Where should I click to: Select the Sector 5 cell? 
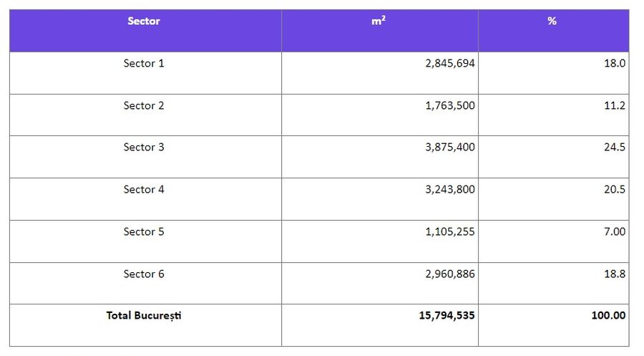[x=144, y=231]
